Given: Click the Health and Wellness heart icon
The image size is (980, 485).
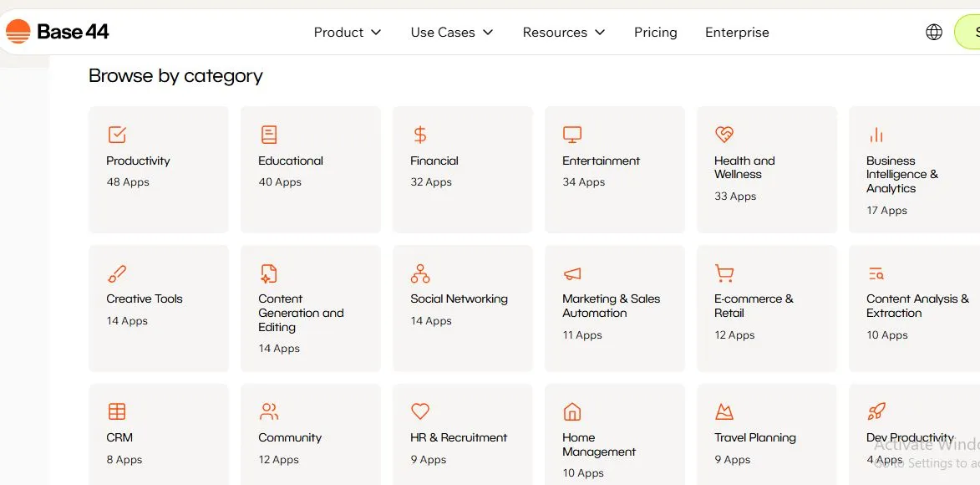Looking at the screenshot, I should point(724,135).
